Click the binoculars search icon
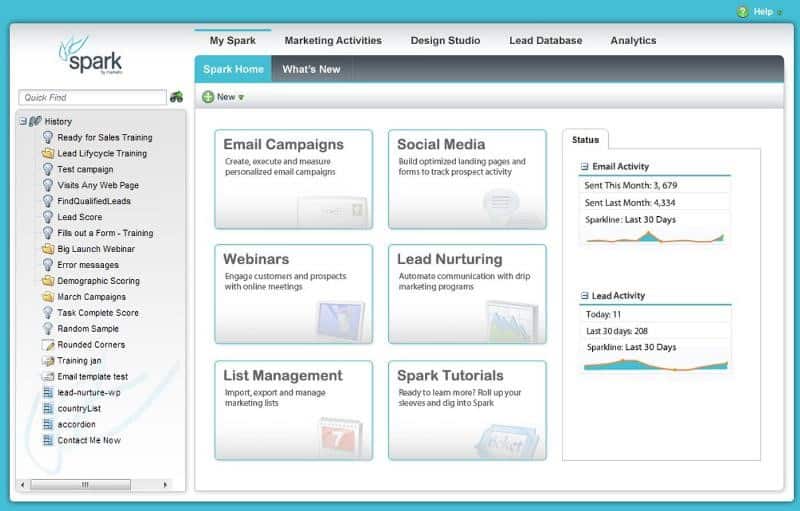The height and width of the screenshot is (511, 800). coord(177,97)
